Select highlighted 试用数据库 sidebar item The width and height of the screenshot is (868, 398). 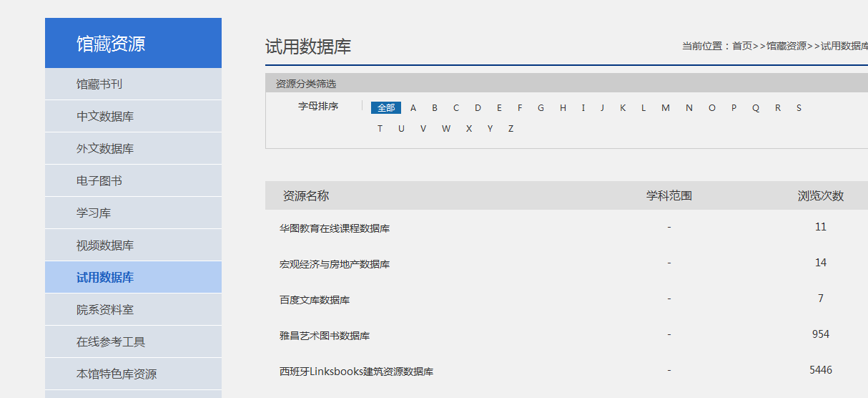pos(133,277)
